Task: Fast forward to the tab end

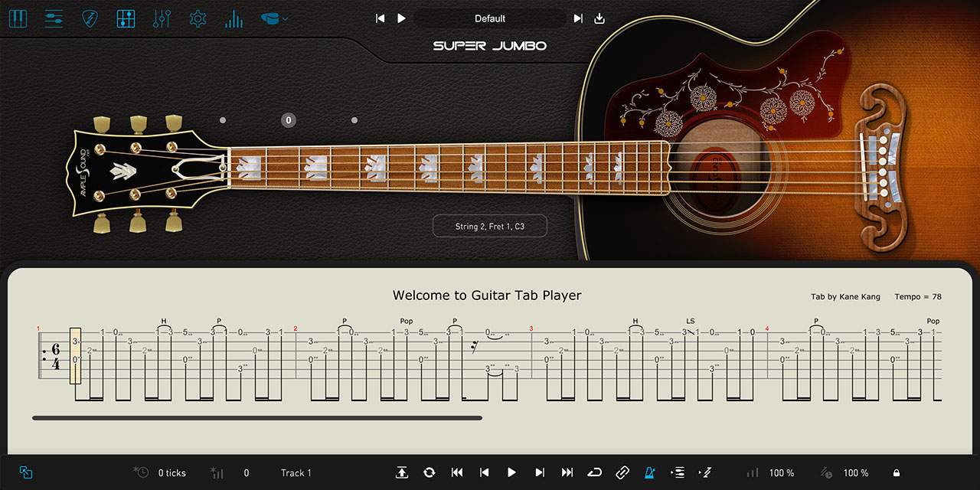Action: [x=567, y=473]
